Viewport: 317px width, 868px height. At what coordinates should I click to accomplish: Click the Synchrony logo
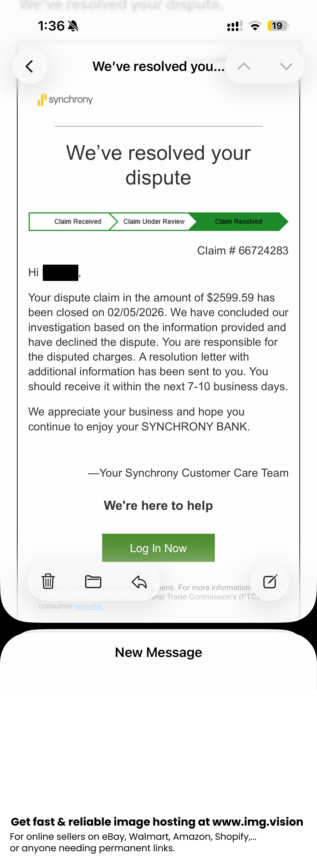pos(65,100)
